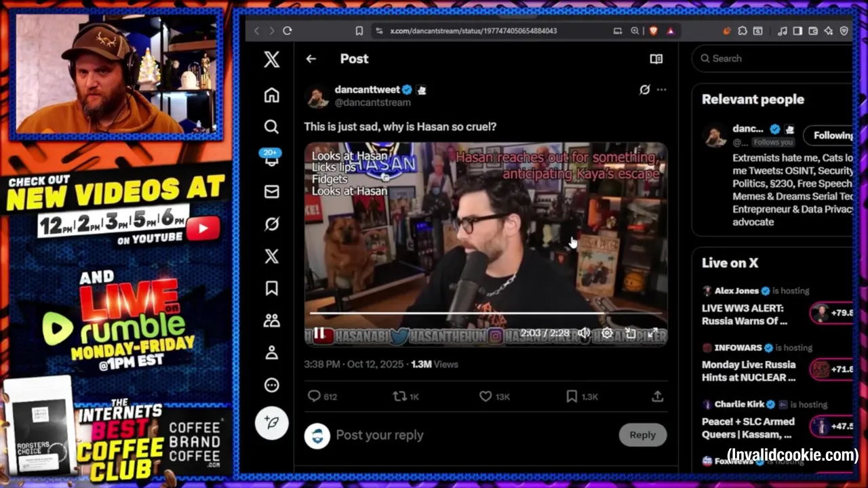
Task: Like the post showing 13K likes
Action: (494, 396)
